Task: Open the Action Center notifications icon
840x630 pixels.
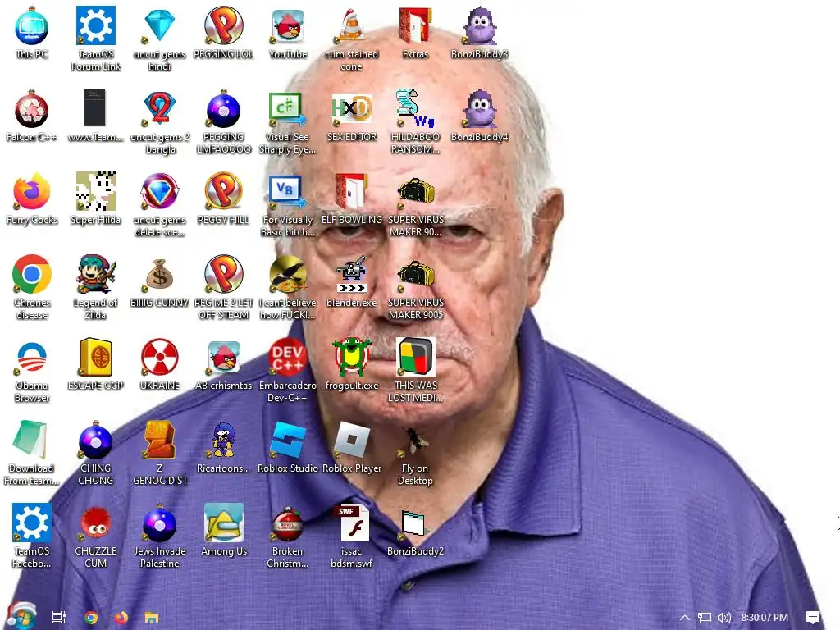Action: pos(813,618)
